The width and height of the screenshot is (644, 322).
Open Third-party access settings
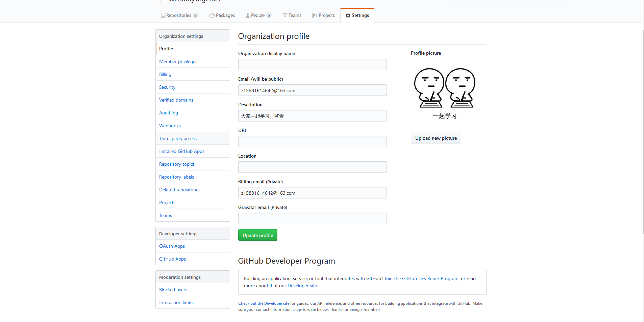pyautogui.click(x=193, y=138)
